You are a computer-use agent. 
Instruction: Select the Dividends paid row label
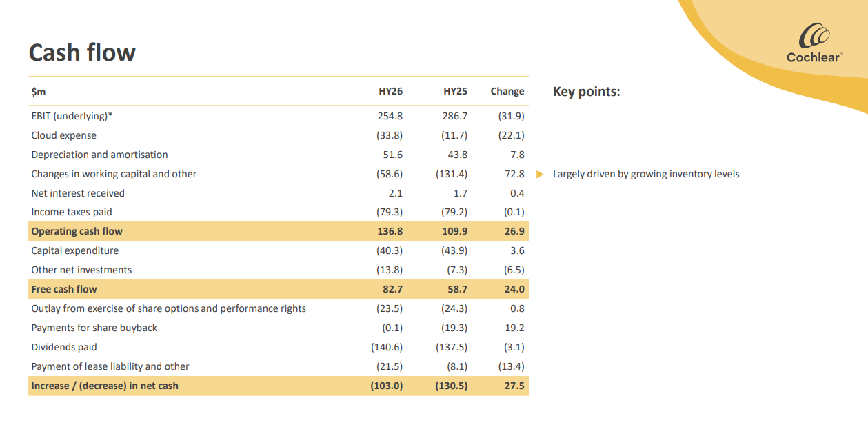64,347
